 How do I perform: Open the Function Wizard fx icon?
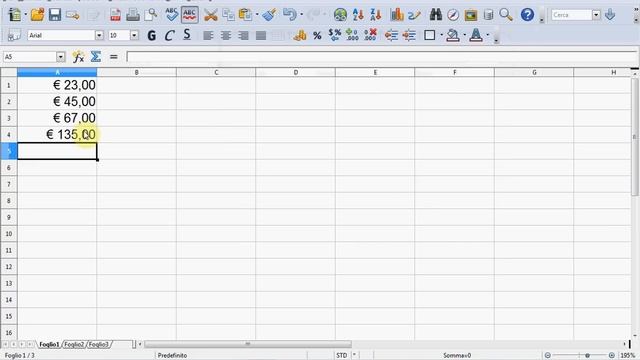tap(78, 57)
